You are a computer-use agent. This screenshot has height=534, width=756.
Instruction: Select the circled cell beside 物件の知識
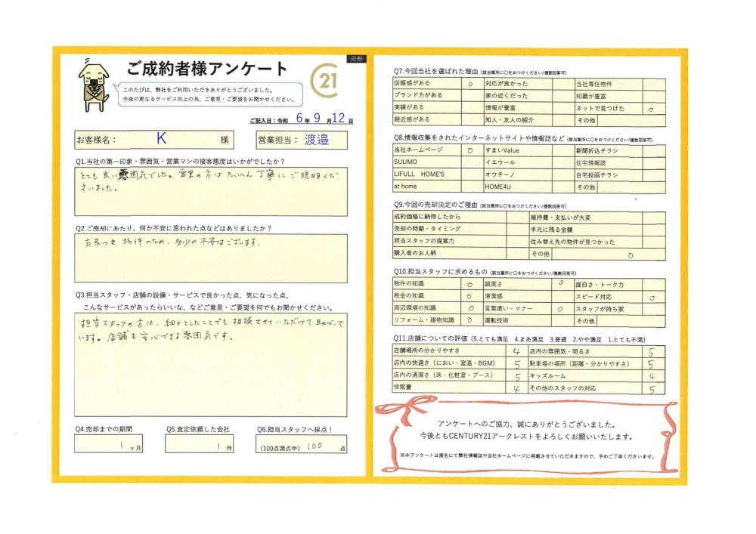[472, 284]
